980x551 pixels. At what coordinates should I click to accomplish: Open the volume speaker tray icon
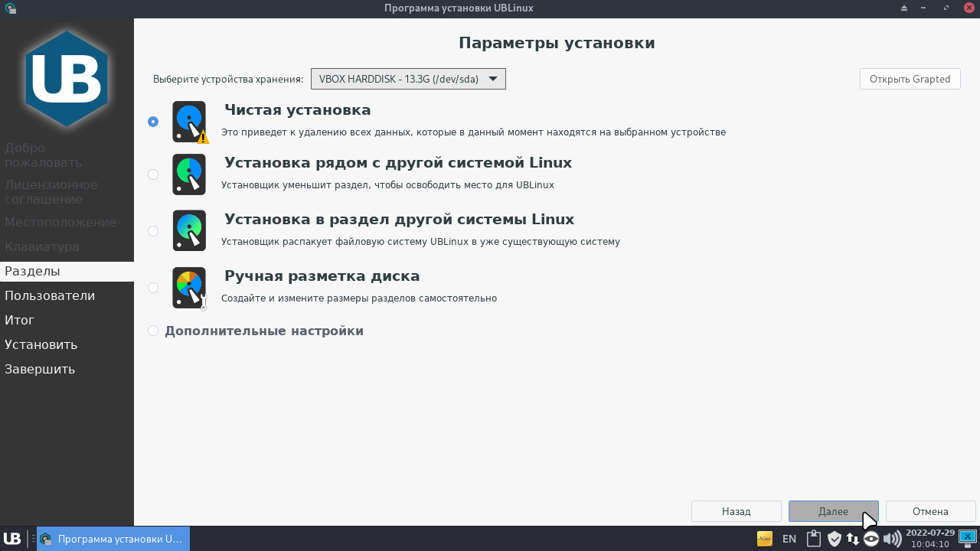coord(892,539)
